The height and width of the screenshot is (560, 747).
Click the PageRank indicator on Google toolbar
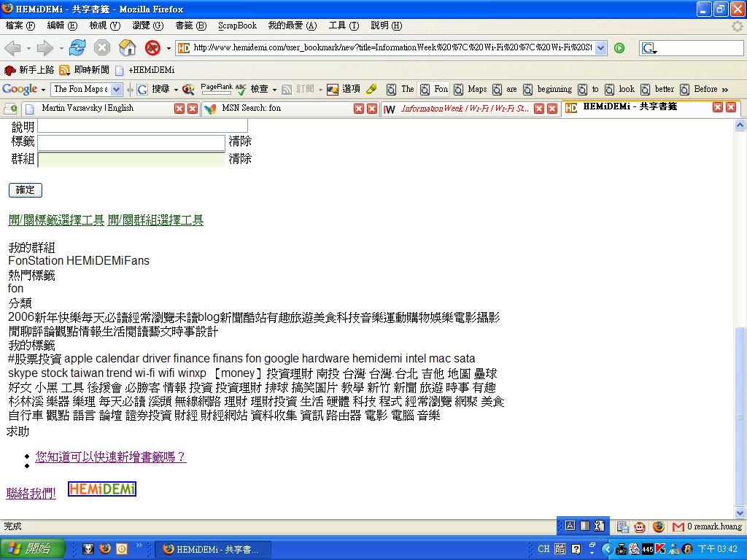coord(217,89)
